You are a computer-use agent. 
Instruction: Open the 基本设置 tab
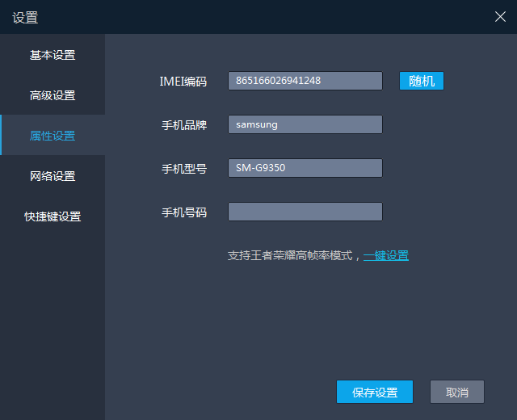coord(53,55)
